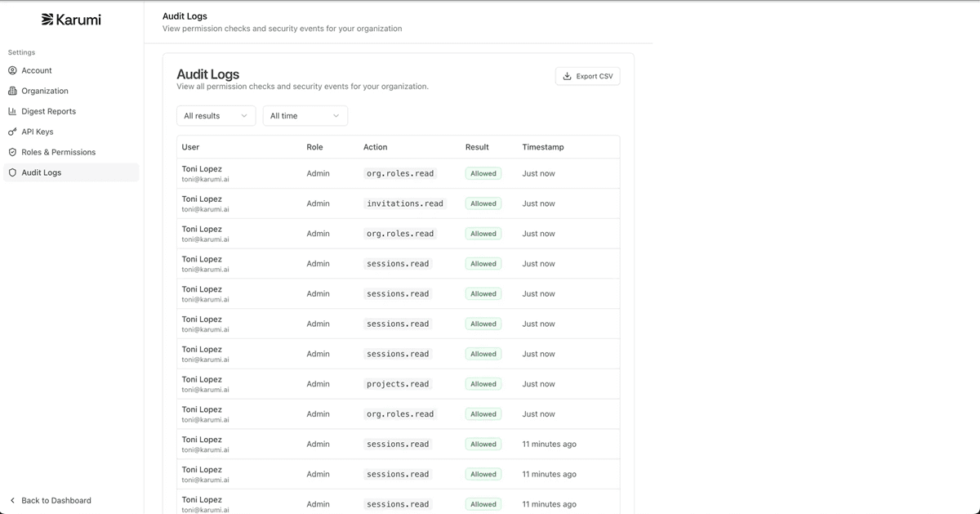Image resolution: width=980 pixels, height=514 pixels.
Task: Click the chevron on All results filter
Action: [x=243, y=116]
